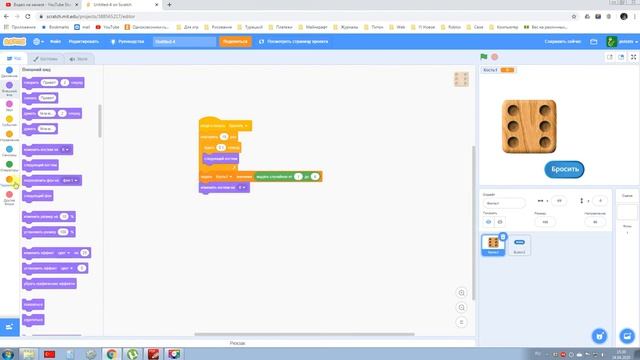
Task: Open costume dropdown in workspace switch-costume block
Action: tap(242, 187)
